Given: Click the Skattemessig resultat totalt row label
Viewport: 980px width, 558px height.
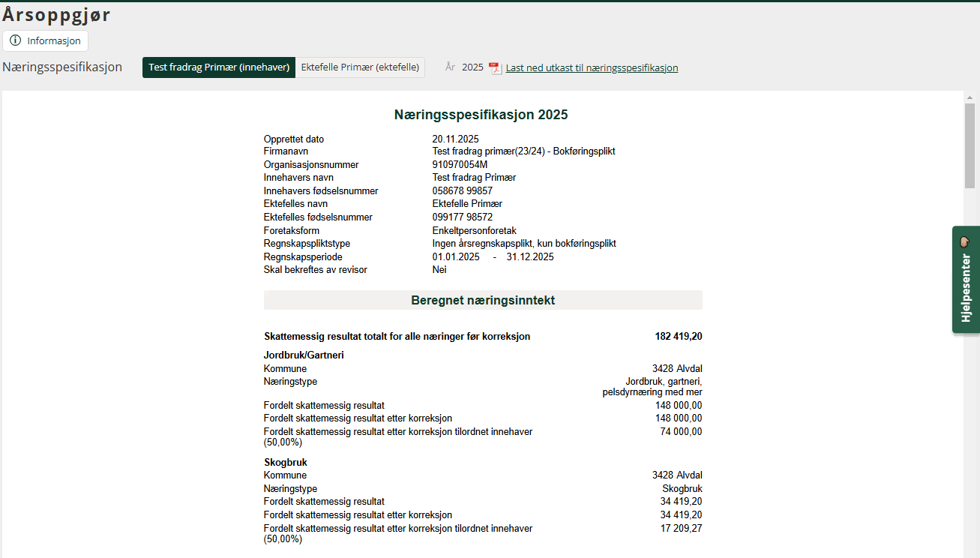Looking at the screenshot, I should tap(397, 337).
